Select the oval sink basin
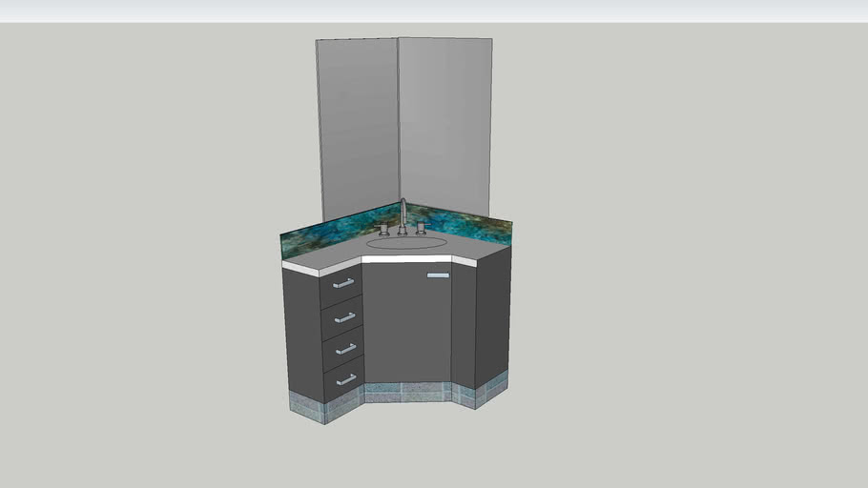This screenshot has width=868, height=488. click(x=406, y=243)
